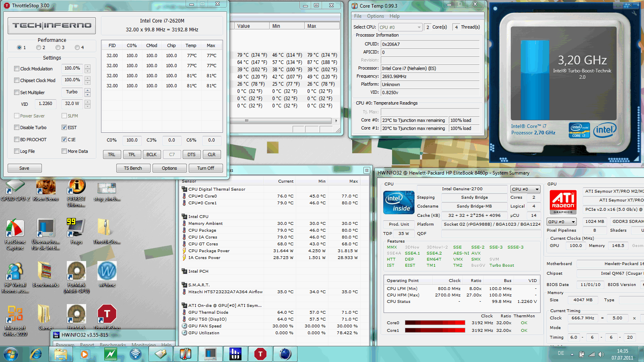Launch the Risen Demo desktop icon
The image size is (644, 362).
(x=45, y=190)
